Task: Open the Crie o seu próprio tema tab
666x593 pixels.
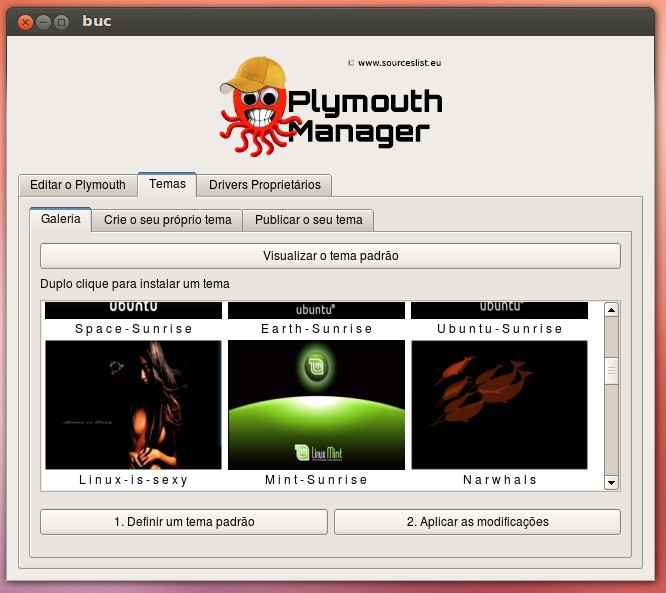Action: pyautogui.click(x=167, y=220)
